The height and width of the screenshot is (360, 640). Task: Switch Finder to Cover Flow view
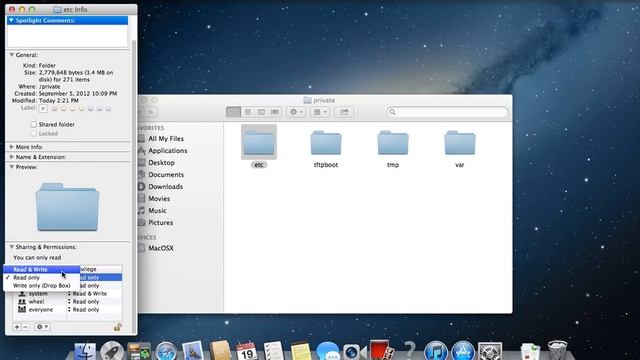(x=275, y=112)
